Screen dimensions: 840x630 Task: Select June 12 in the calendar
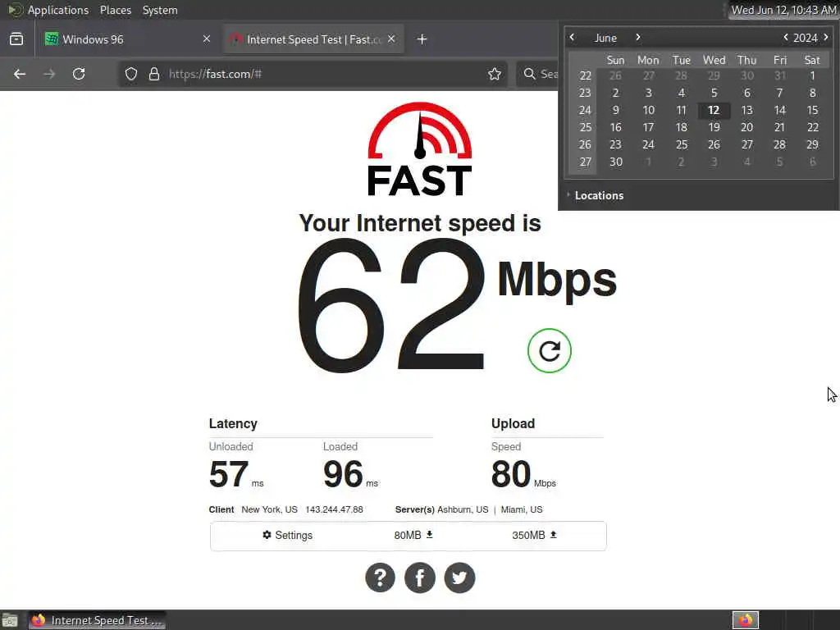point(714,110)
